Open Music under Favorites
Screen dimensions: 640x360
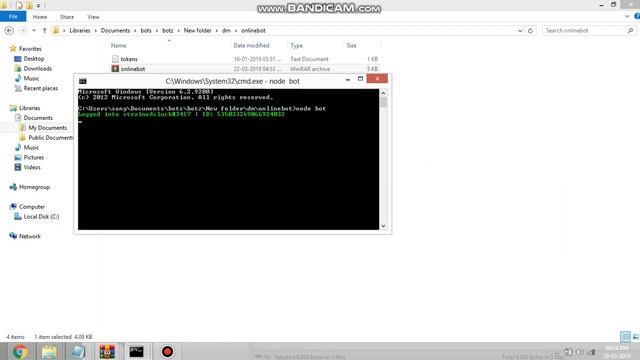click(x=31, y=78)
